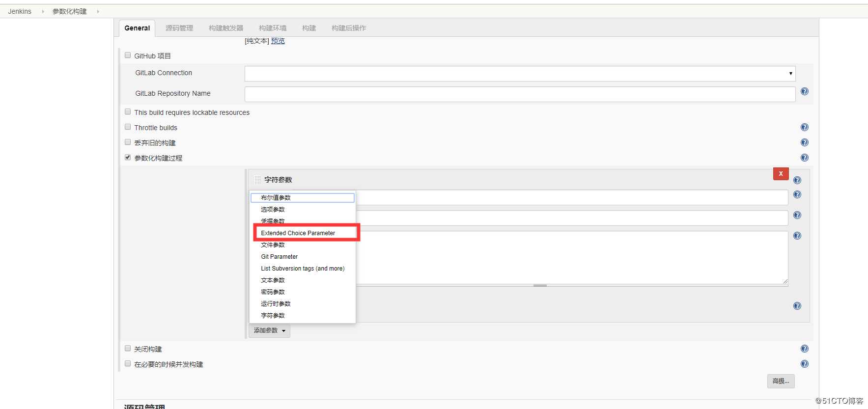
Task: Open help icon for Throttle builds
Action: click(x=804, y=127)
